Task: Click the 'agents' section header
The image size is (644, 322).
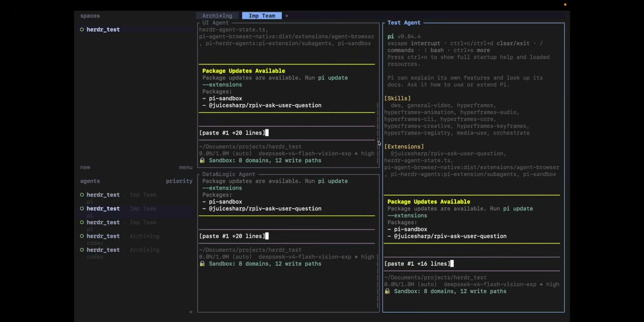Action: [x=90, y=181]
